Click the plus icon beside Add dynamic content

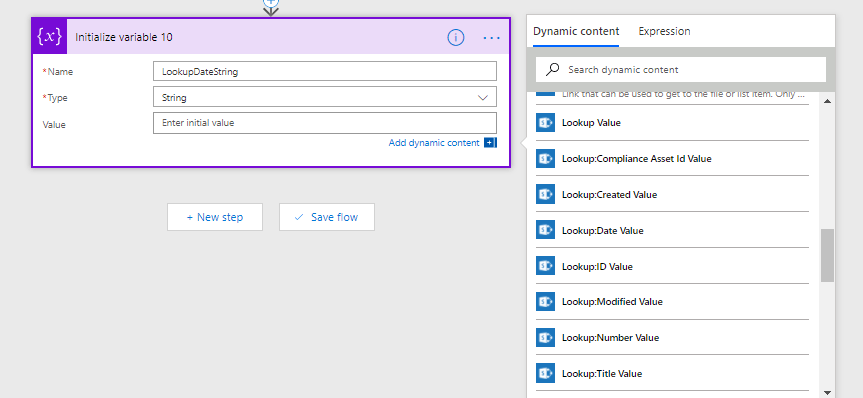pyautogui.click(x=490, y=143)
